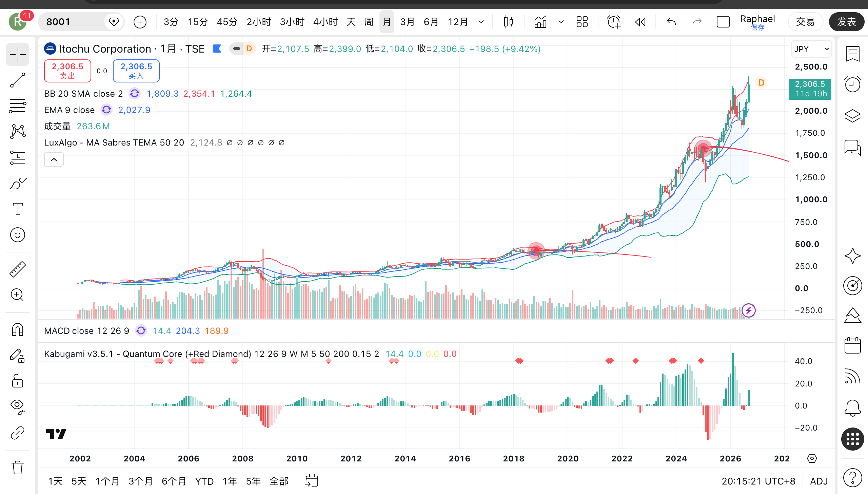The width and height of the screenshot is (868, 494).
Task: Open the notifications bell panel
Action: [x=852, y=407]
